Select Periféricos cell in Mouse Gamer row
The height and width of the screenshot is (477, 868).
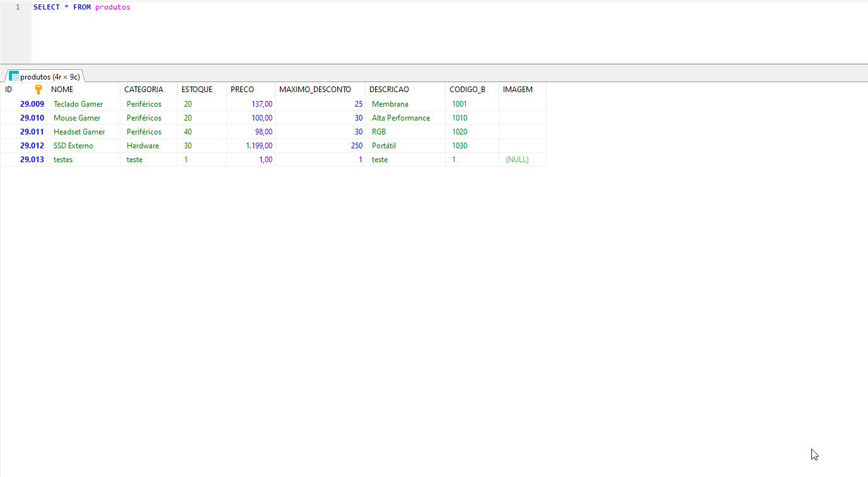149,118
